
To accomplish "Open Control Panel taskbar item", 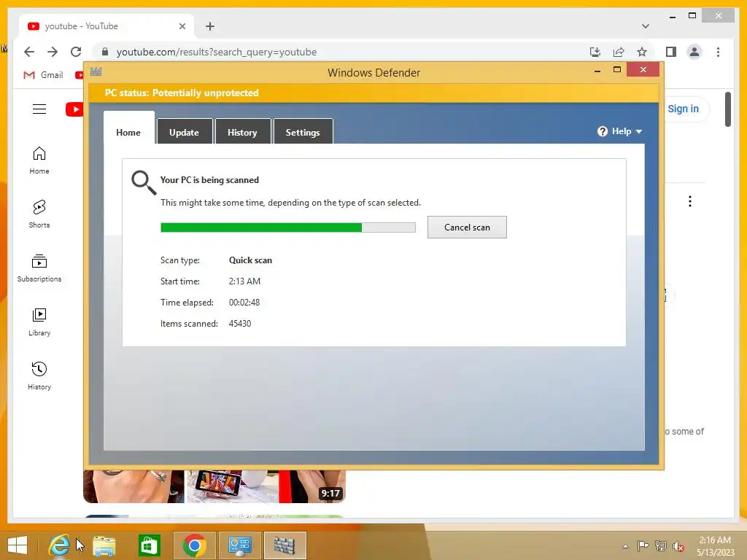I will coord(239,545).
